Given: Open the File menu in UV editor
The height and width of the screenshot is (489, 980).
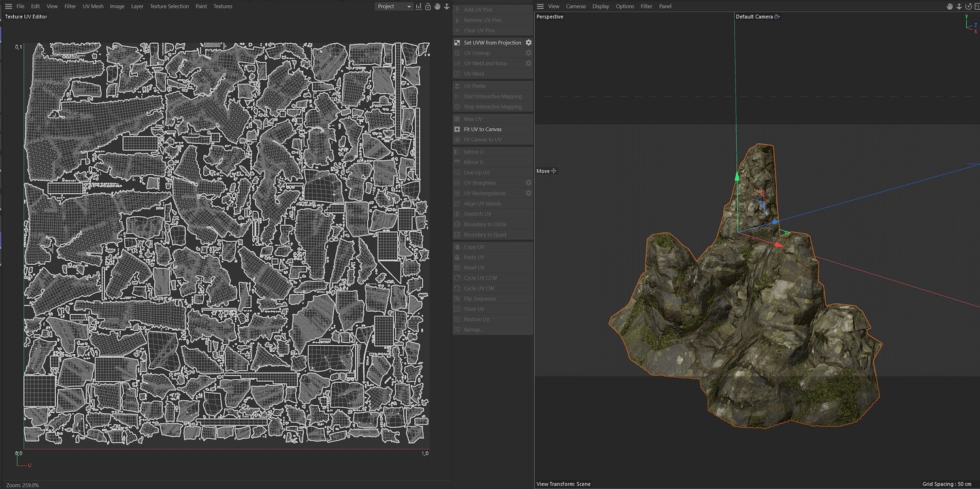Looking at the screenshot, I should tap(20, 7).
